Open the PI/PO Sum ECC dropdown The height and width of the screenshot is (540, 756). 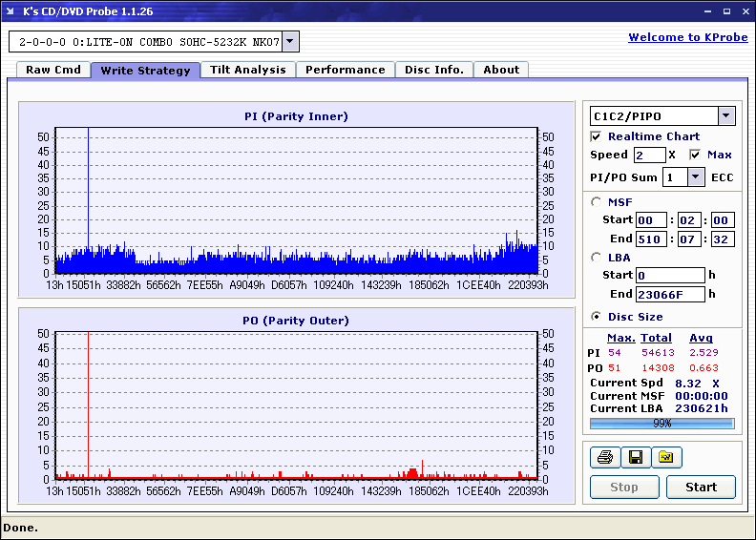[695, 177]
